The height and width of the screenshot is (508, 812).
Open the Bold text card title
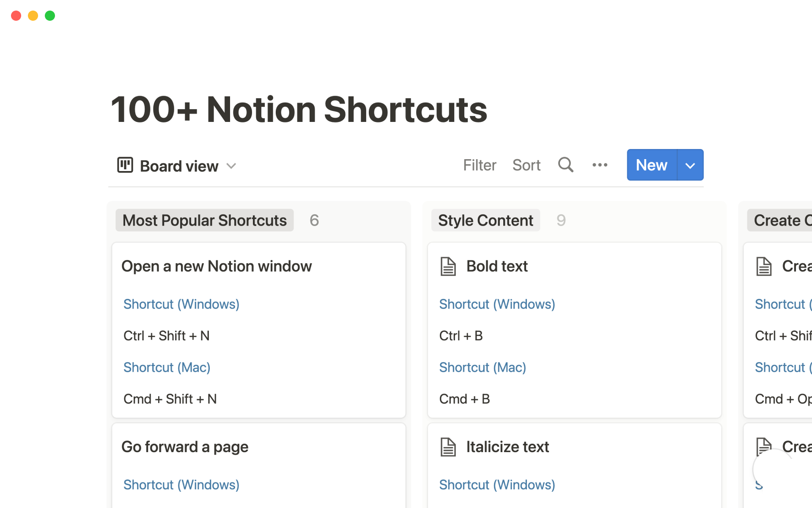(497, 266)
